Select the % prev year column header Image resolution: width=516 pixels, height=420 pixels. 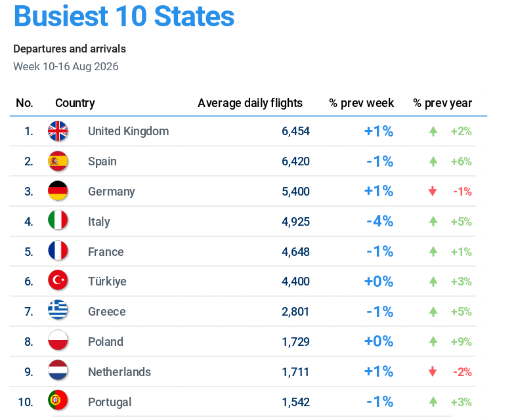pyautogui.click(x=442, y=103)
